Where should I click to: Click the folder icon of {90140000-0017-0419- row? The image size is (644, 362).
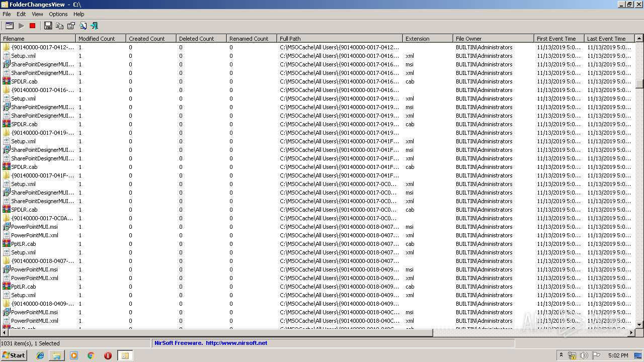(x=6, y=133)
